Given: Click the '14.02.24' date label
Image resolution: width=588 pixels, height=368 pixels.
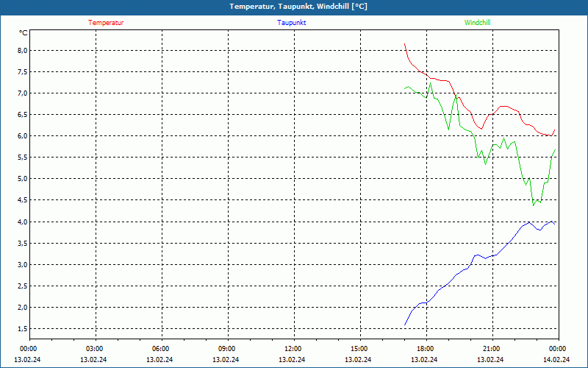Looking at the screenshot, I should (556, 359).
